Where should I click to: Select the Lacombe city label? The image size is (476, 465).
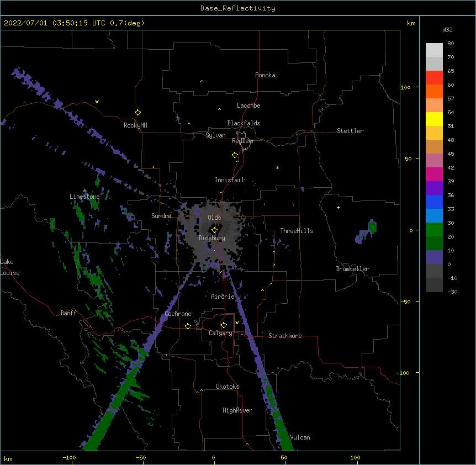click(248, 105)
